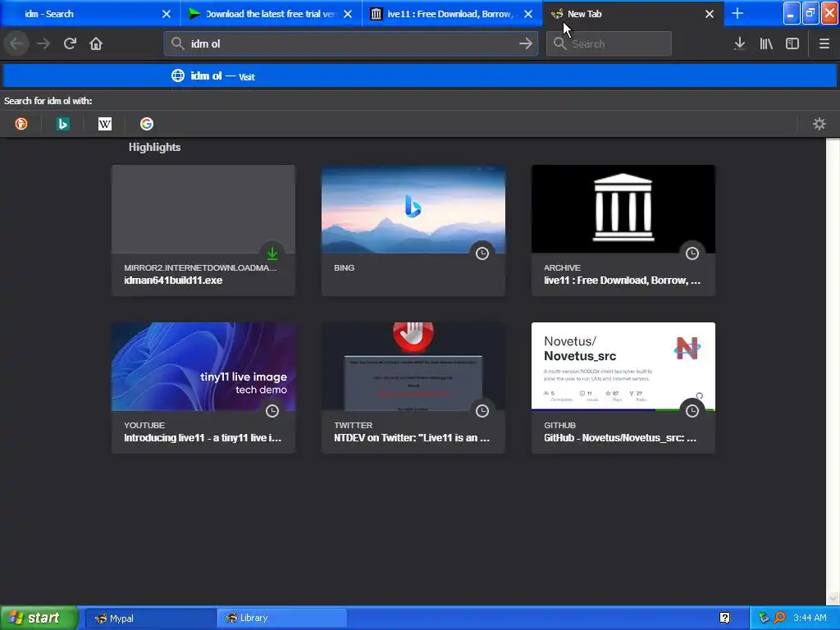Viewport: 840px width, 630px height.
Task: Click the Highlights section heading
Action: pyautogui.click(x=154, y=147)
